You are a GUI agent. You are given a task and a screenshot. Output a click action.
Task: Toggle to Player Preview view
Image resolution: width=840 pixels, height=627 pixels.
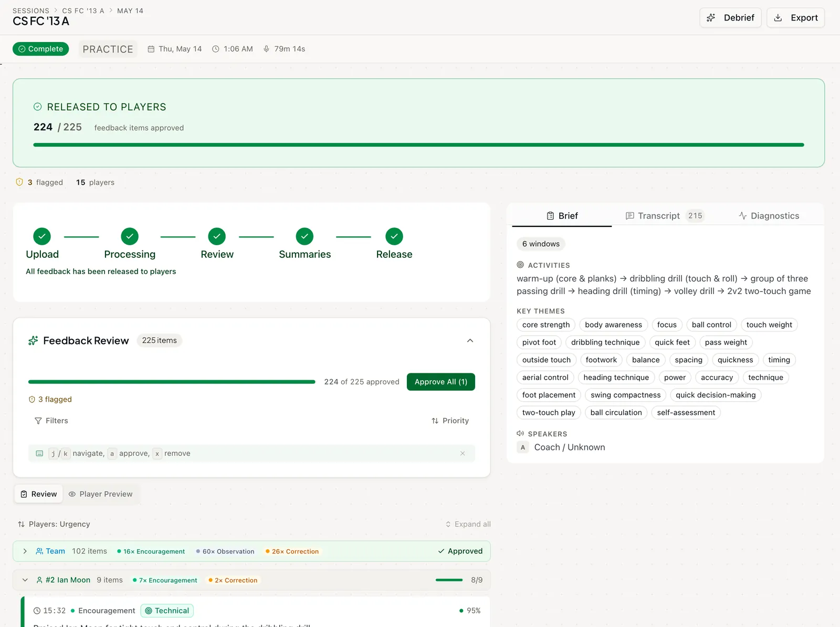tap(101, 494)
